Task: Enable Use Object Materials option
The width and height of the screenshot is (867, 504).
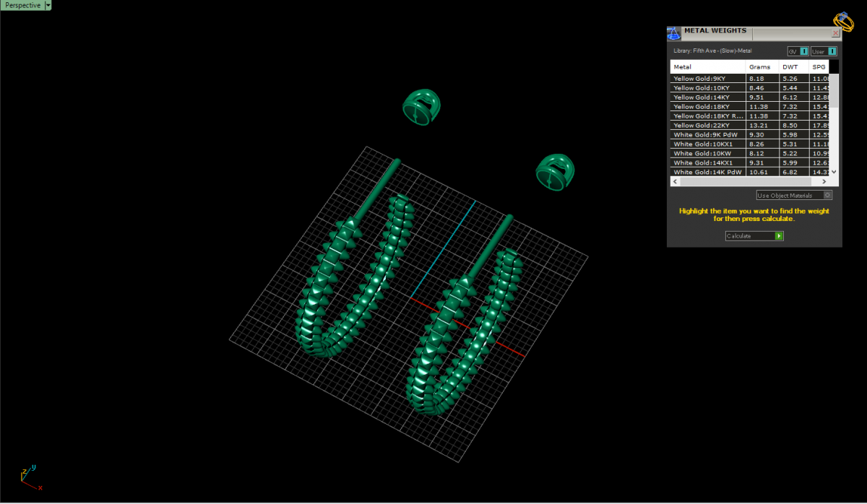Action: 827,195
